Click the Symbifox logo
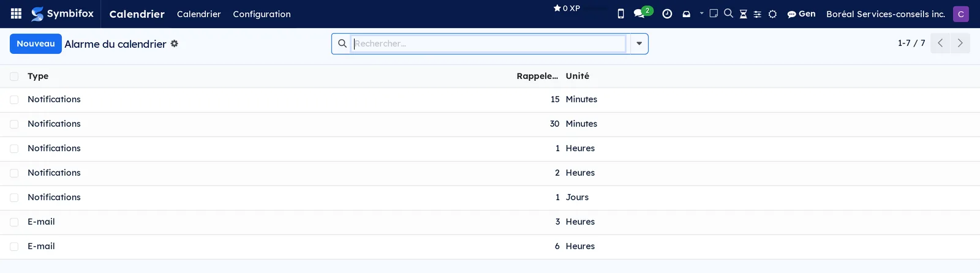Image resolution: width=980 pixels, height=273 pixels. (x=62, y=13)
